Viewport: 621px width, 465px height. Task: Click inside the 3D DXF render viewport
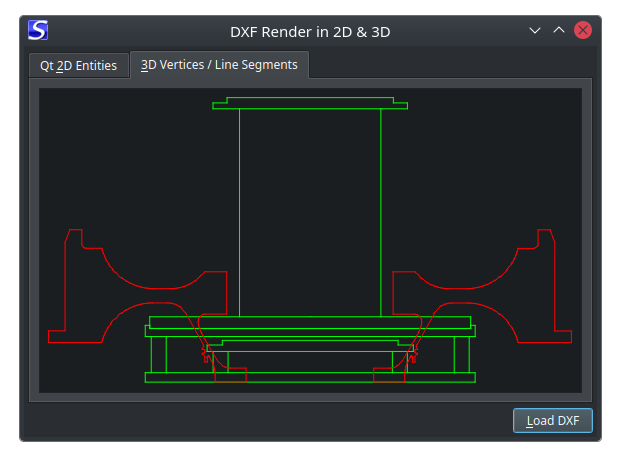click(x=310, y=240)
